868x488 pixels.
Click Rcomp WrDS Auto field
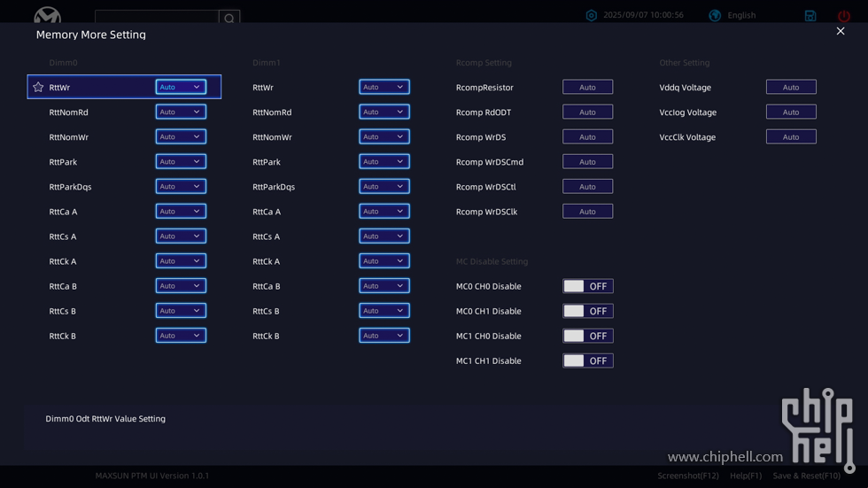(x=588, y=137)
